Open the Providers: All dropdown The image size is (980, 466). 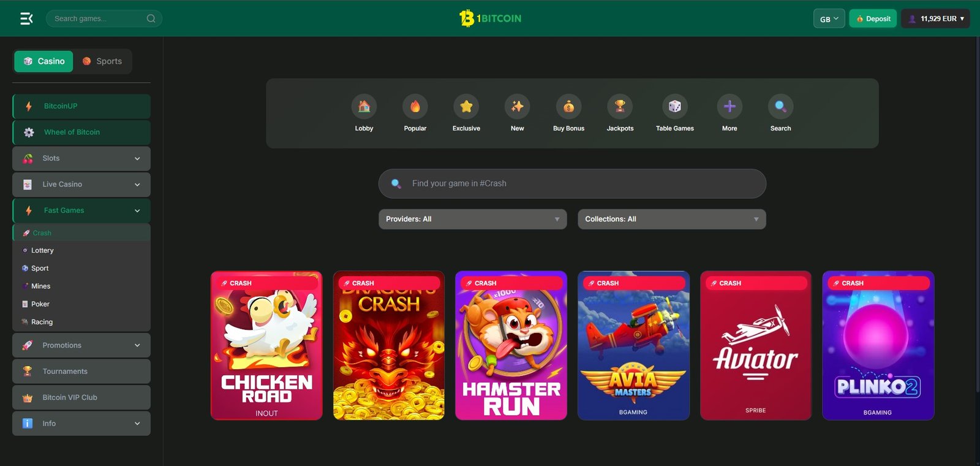(472, 219)
